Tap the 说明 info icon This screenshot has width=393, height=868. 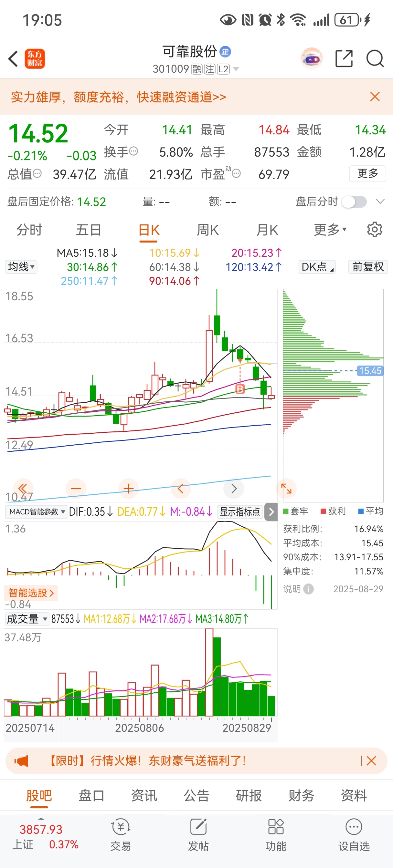click(308, 589)
